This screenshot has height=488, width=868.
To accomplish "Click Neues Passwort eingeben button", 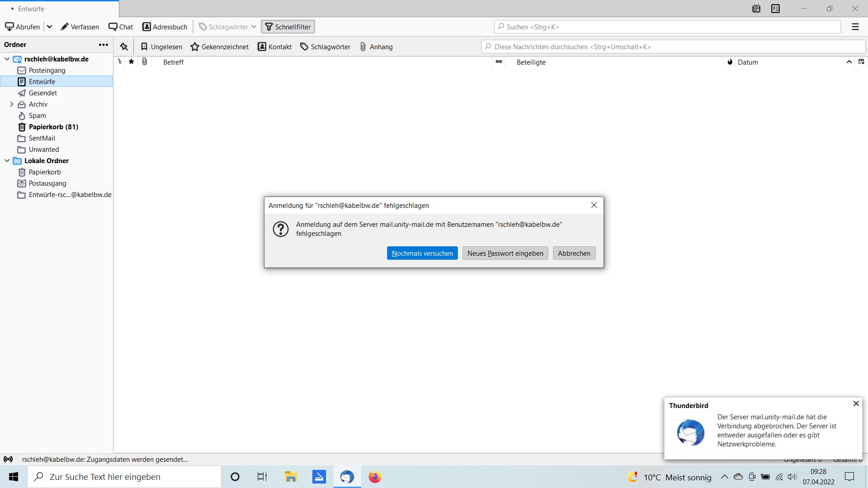I will [x=505, y=253].
